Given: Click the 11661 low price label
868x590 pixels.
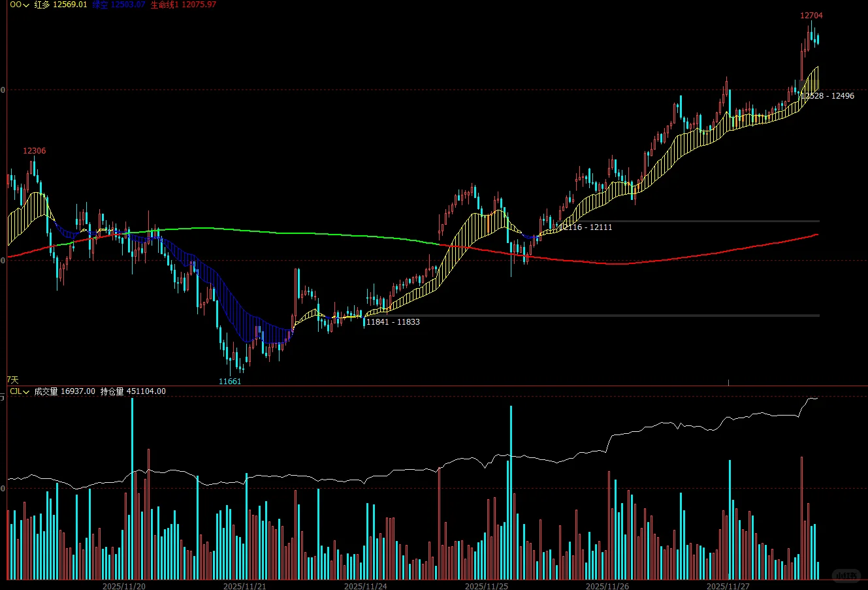Looking at the screenshot, I should pos(230,382).
